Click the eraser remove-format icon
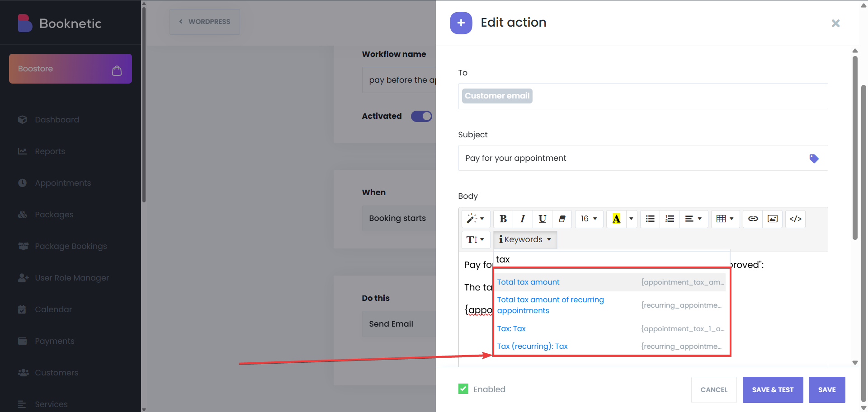 pos(562,219)
